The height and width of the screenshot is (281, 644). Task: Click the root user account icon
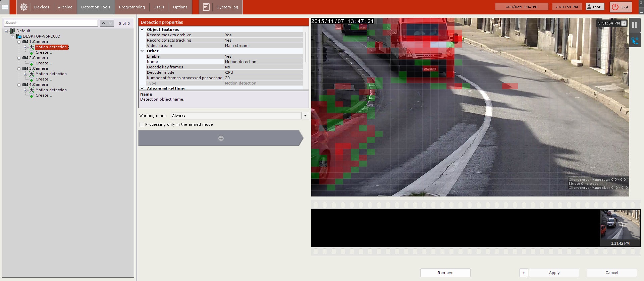coord(590,7)
